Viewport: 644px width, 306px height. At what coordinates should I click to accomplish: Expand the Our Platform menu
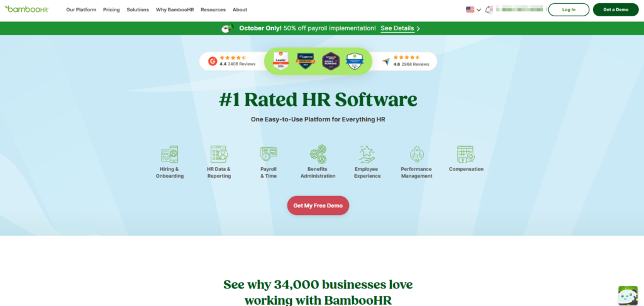point(81,10)
